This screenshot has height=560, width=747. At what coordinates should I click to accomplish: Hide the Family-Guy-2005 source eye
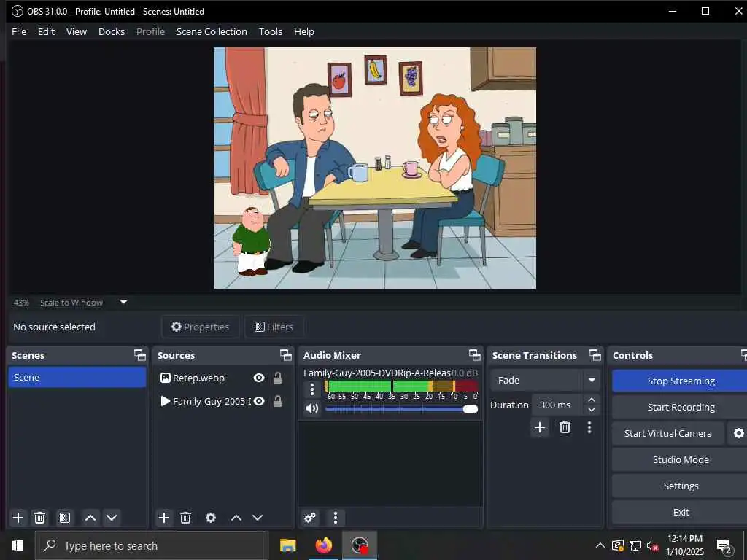259,402
